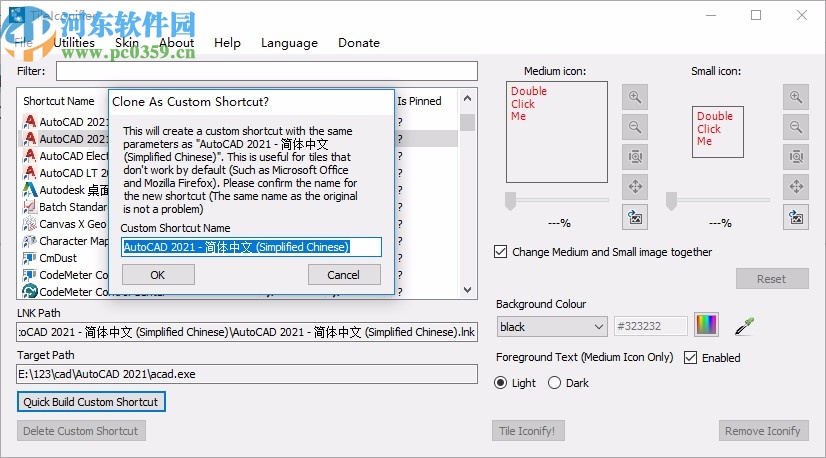Choose an image for the medium icon
The width and height of the screenshot is (826, 458).
pos(635,217)
